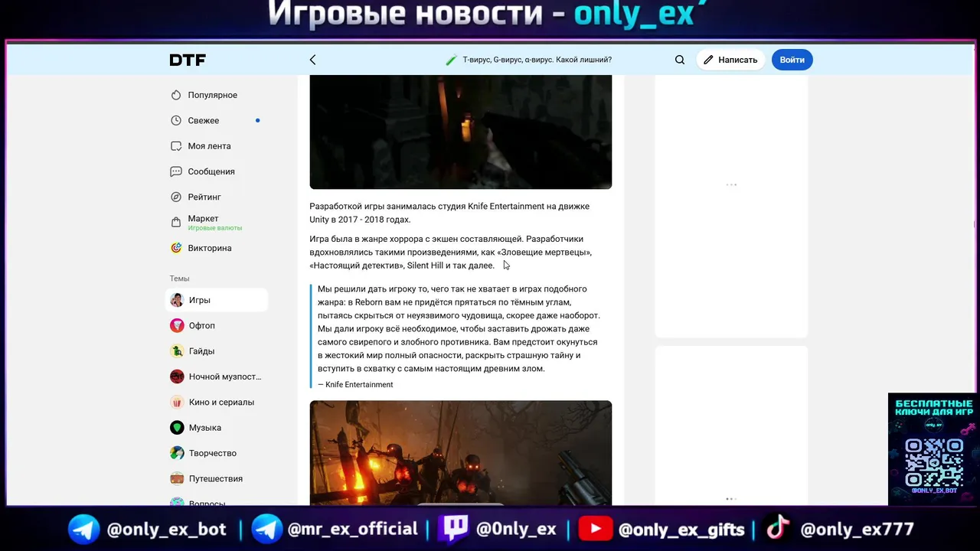Open the Ночной музпост topic

pyautogui.click(x=225, y=377)
